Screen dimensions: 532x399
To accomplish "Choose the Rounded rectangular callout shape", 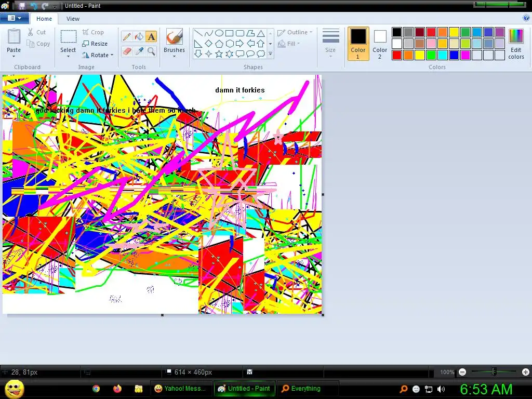I will pos(240,54).
